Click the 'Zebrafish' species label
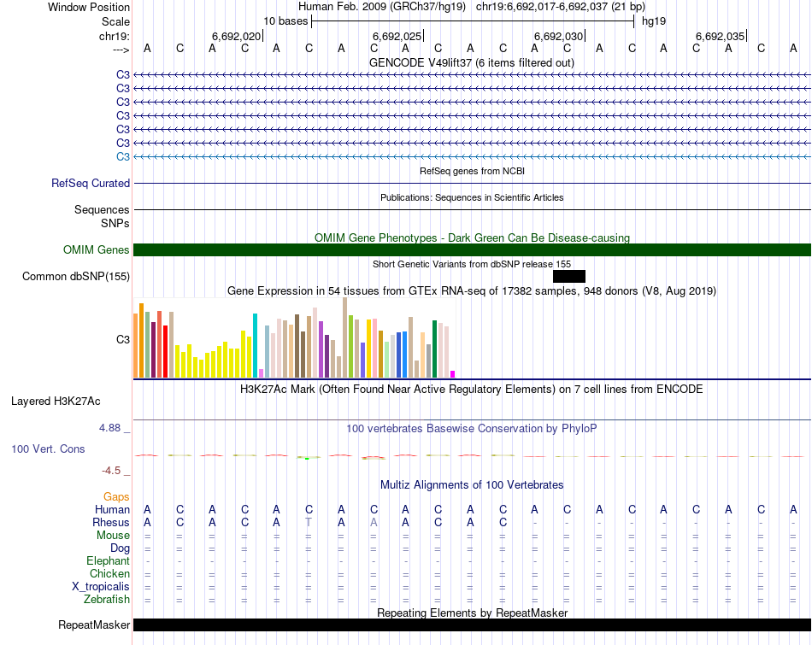Screen dimensions: 812x645 click(107, 600)
